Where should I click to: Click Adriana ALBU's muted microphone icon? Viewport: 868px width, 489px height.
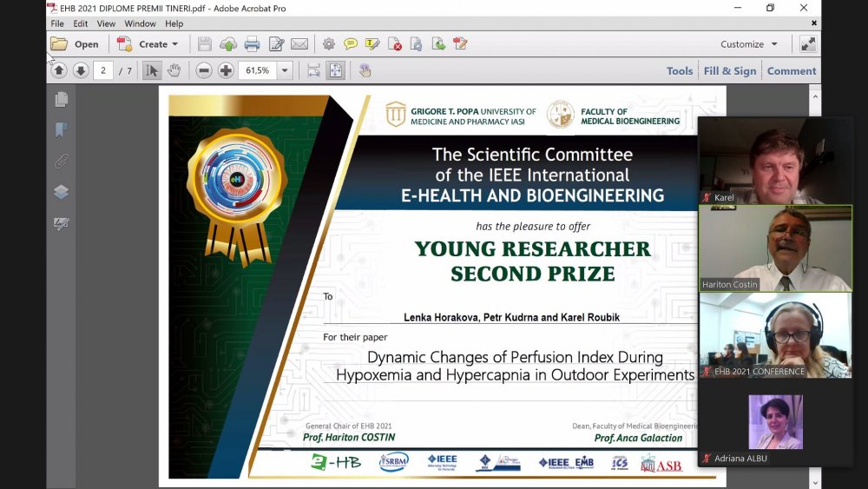tap(707, 459)
